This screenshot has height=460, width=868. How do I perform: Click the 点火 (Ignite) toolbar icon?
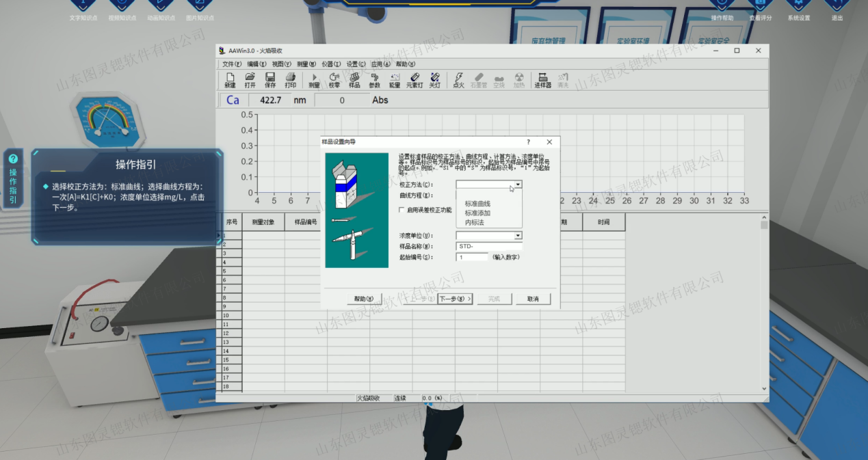pos(458,80)
